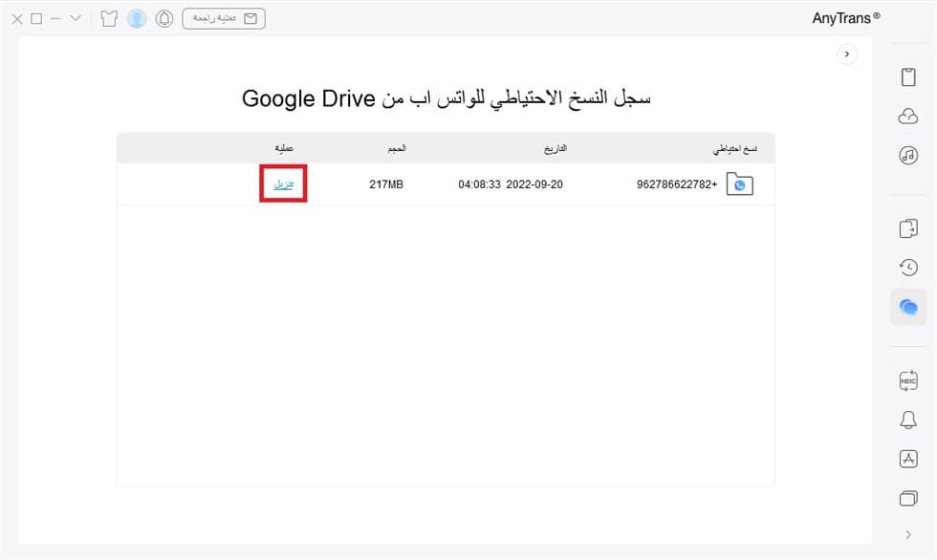
Task: Open the Phone Switcher transfer icon
Action: tap(907, 228)
